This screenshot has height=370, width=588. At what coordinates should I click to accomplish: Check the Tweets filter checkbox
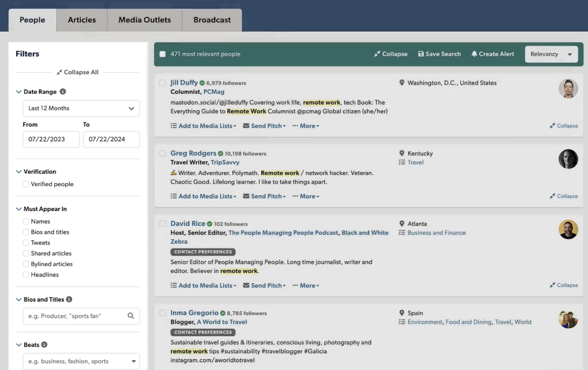26,243
